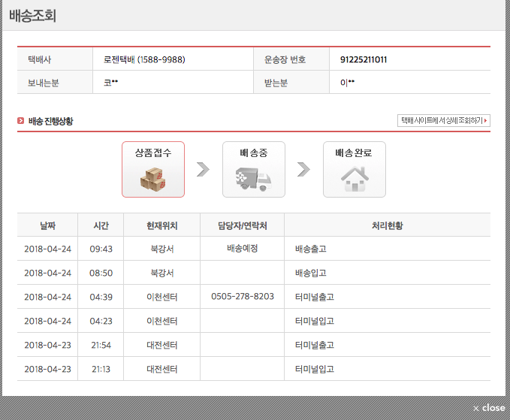This screenshot has width=510, height=420.
Task: Click 대전센터 in the 21:13 row
Action: tap(162, 369)
